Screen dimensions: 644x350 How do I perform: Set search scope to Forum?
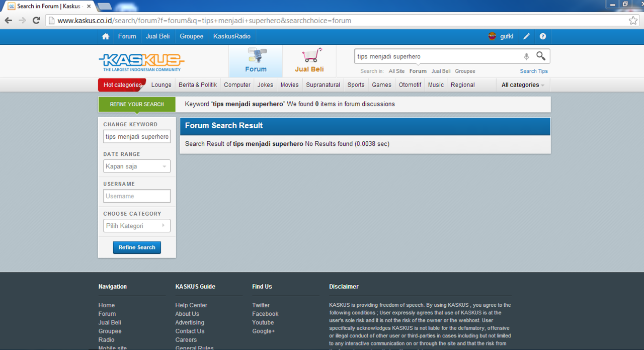[x=418, y=71]
